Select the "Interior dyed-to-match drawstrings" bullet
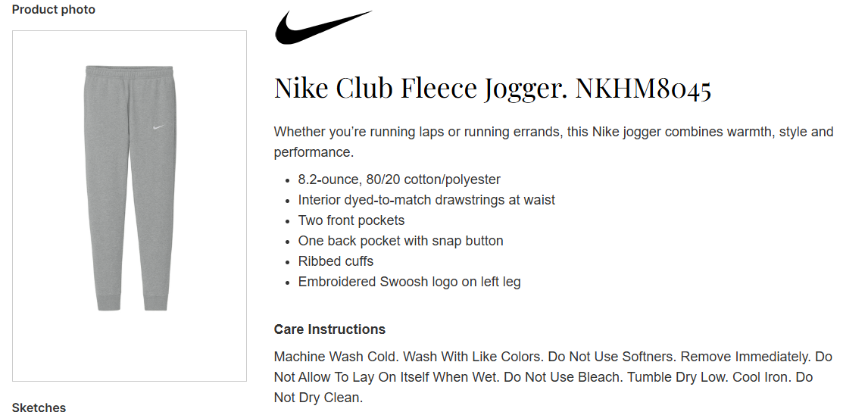This screenshot has width=868, height=412. click(x=426, y=200)
